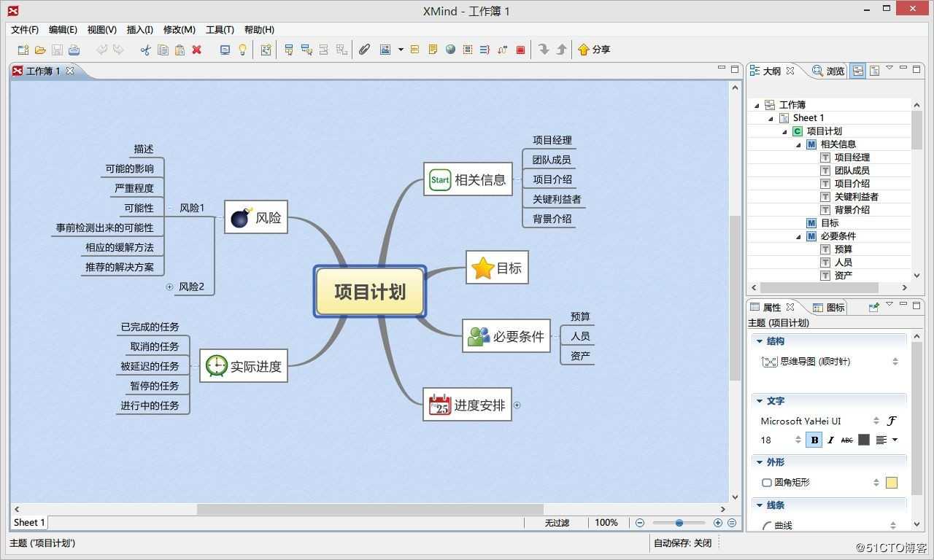Open the text color swatch
The height and width of the screenshot is (560, 934).
click(864, 440)
